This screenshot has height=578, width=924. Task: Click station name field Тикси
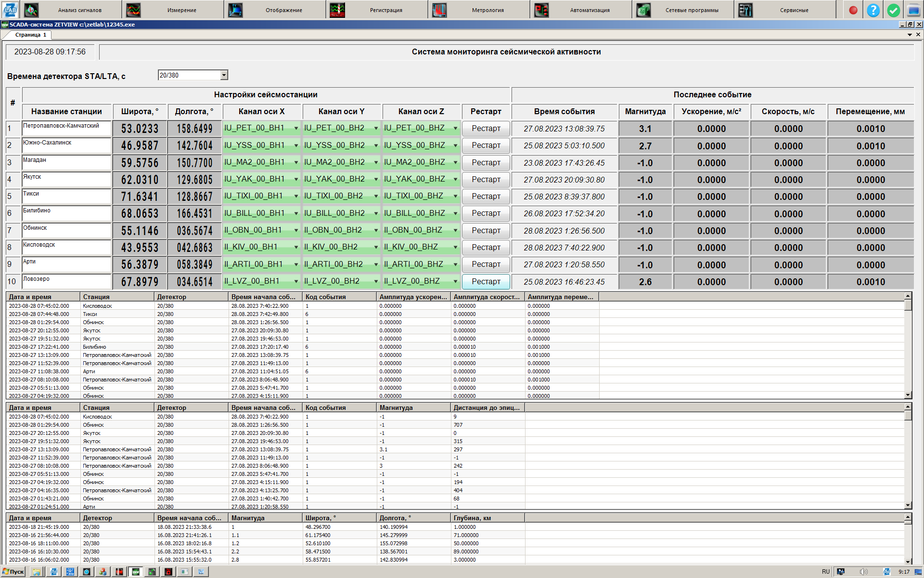click(x=66, y=196)
